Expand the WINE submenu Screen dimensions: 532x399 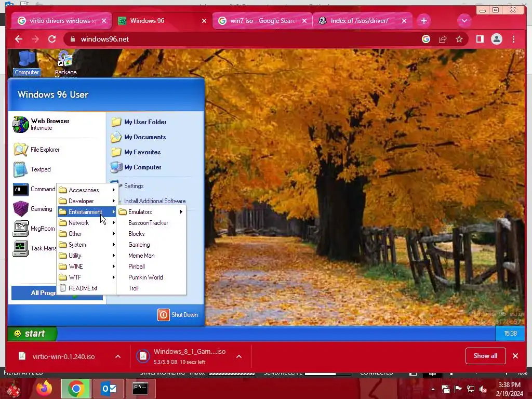[x=87, y=267]
